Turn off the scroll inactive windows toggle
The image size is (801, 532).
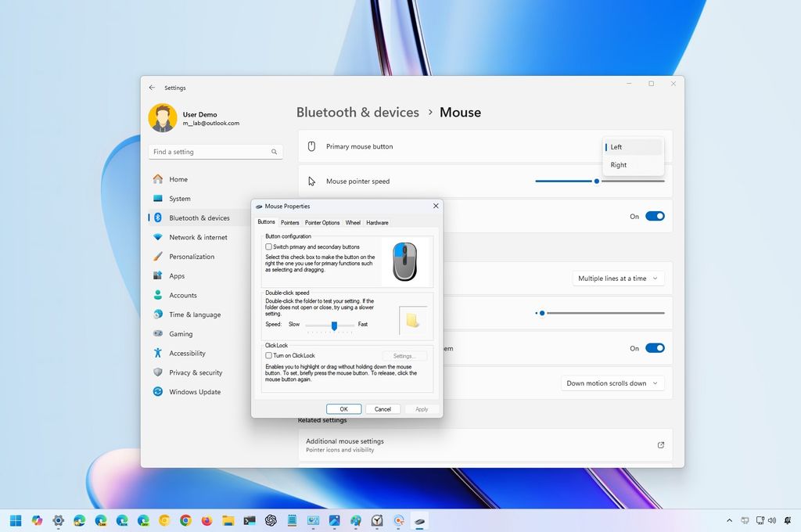(655, 347)
